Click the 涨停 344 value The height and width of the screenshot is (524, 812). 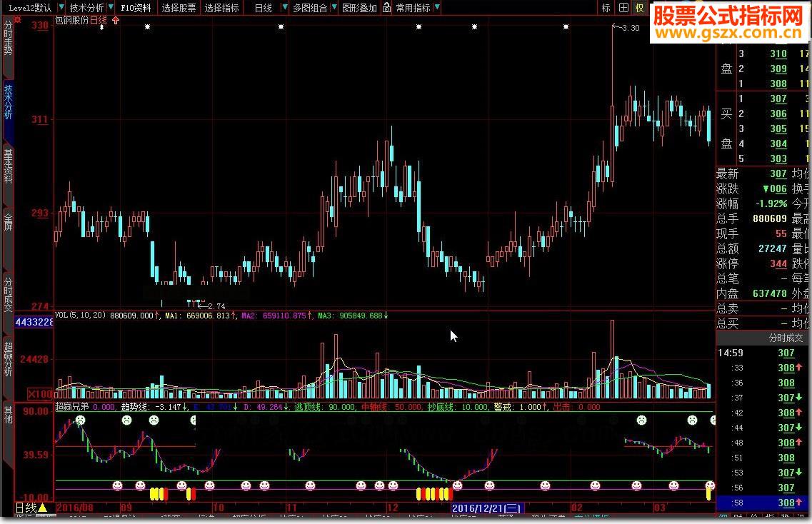[x=778, y=263]
